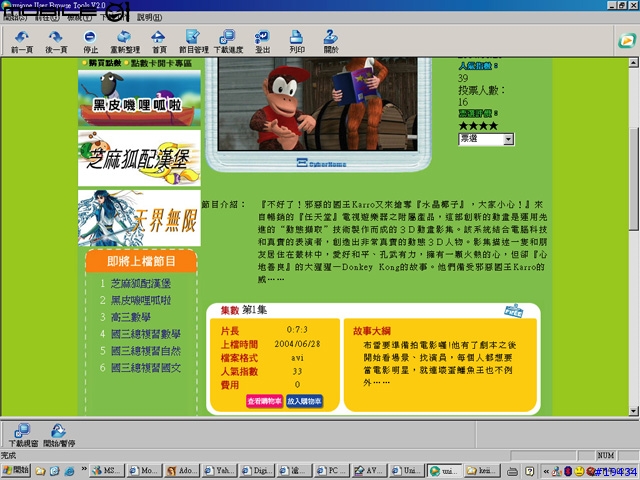640x480 pixels.
Task: Toggle 開始/暫停 start/pause download icon
Action: click(x=59, y=435)
